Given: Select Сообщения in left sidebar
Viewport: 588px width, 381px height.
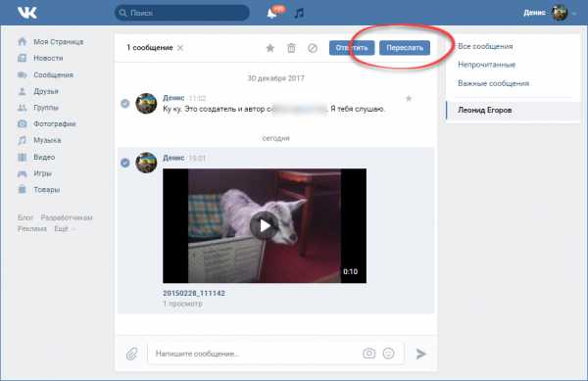Looking at the screenshot, I should (53, 74).
